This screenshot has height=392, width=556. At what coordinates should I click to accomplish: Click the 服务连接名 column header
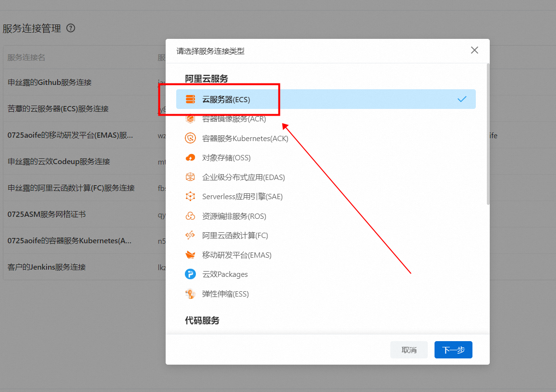(26, 58)
